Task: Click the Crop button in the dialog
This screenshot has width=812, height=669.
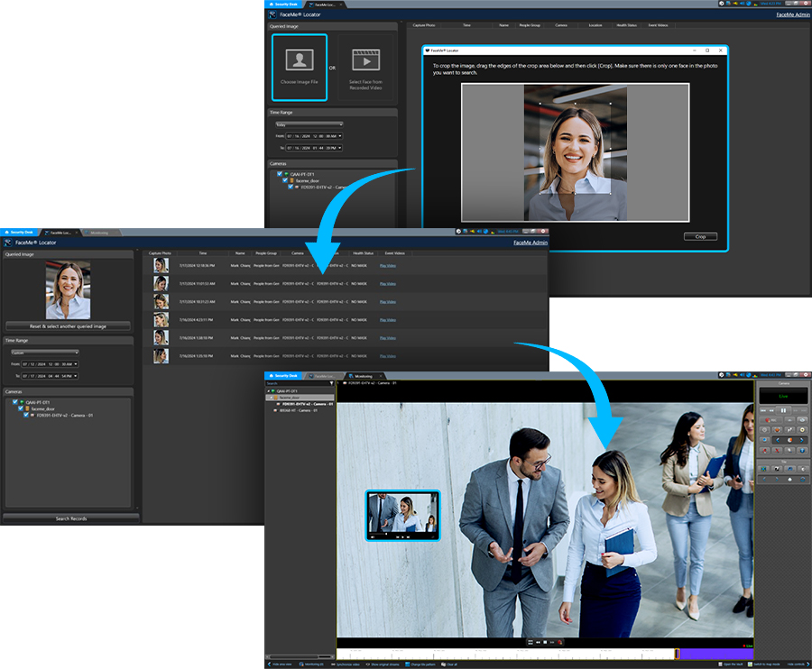Action: coord(700,236)
